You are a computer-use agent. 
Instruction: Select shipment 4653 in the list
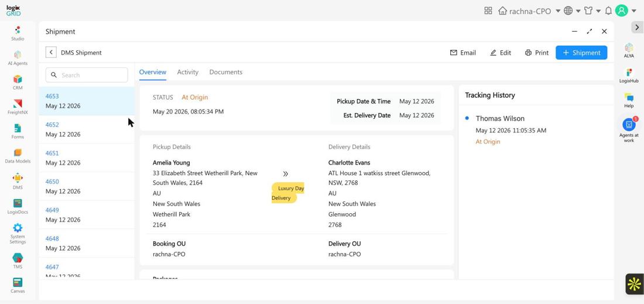click(87, 101)
